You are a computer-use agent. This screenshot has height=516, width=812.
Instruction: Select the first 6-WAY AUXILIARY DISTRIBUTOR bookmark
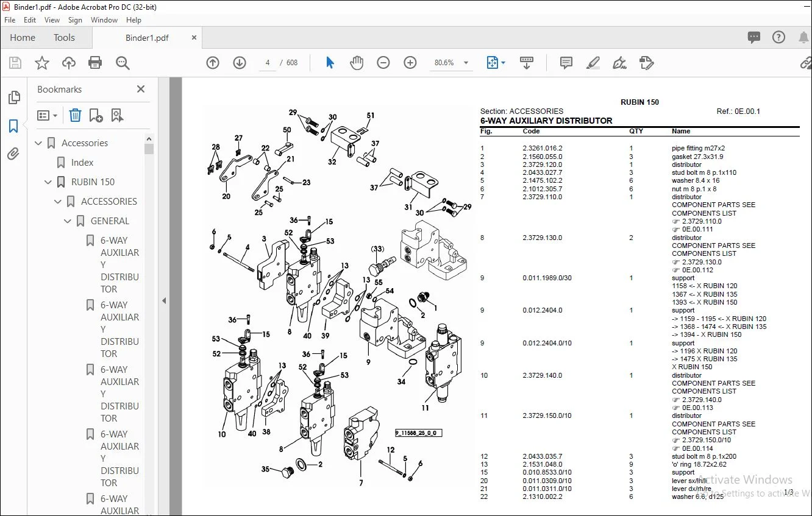coord(119,265)
